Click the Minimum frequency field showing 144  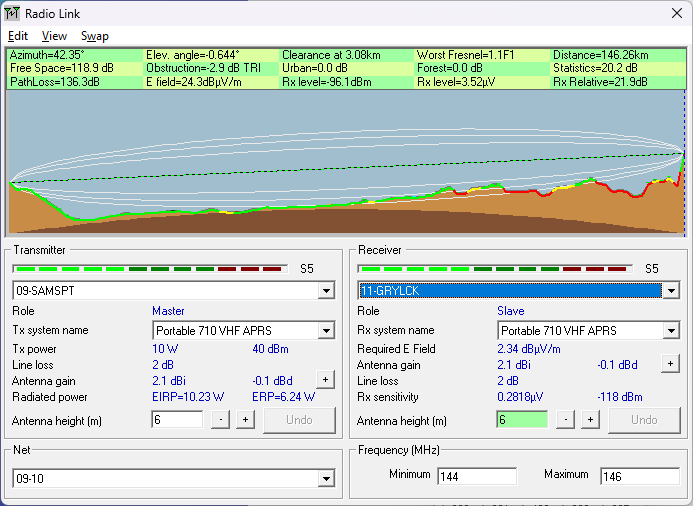(x=477, y=476)
